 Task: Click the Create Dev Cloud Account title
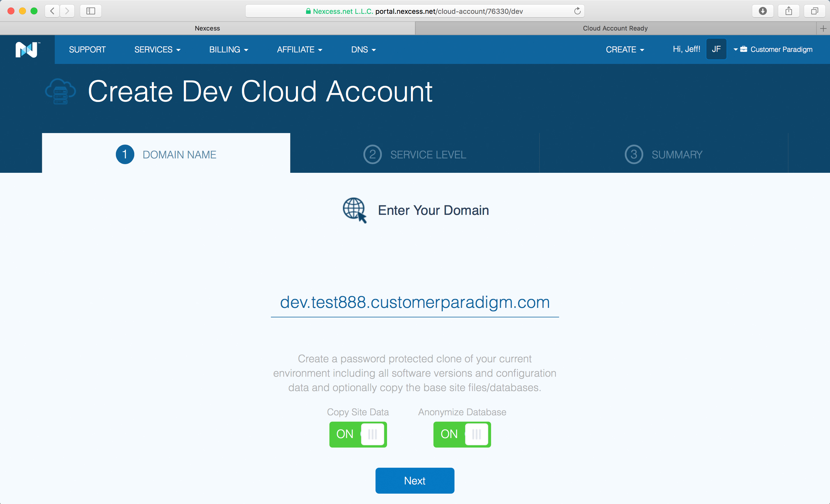[x=260, y=92]
